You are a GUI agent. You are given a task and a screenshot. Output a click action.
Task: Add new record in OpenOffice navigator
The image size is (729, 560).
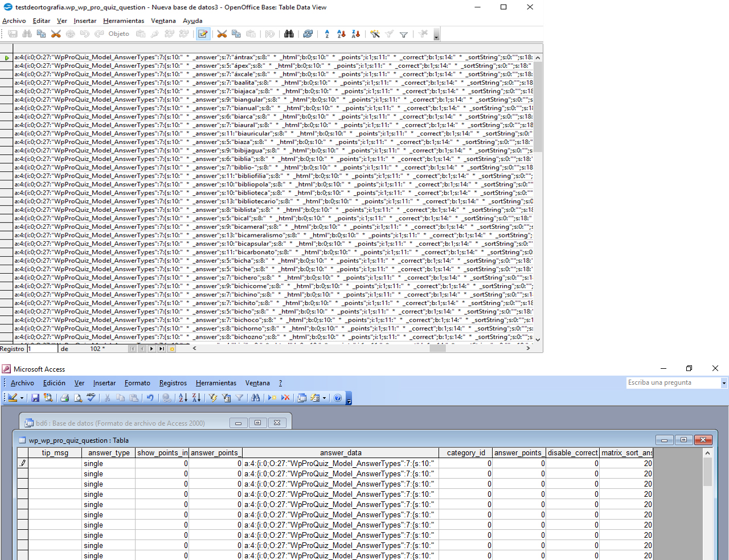click(171, 349)
